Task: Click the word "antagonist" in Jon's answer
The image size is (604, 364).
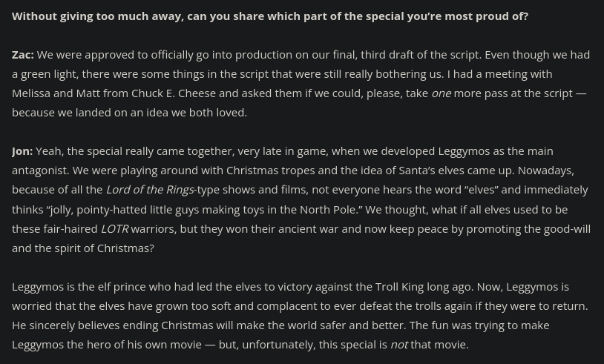Action: [x=40, y=170]
